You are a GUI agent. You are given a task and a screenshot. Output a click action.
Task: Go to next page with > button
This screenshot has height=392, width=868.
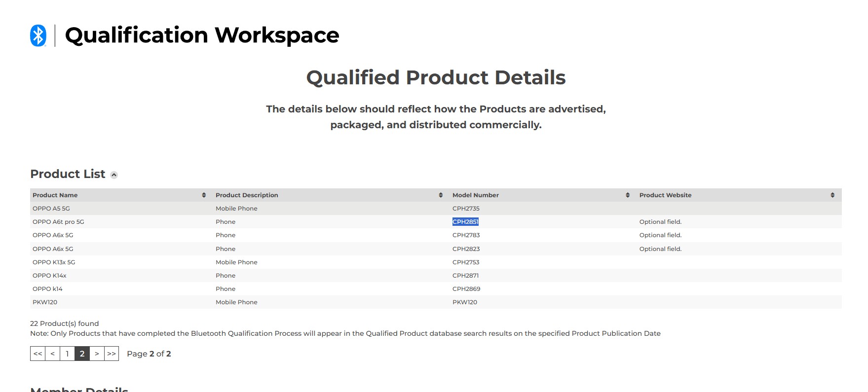coord(97,354)
